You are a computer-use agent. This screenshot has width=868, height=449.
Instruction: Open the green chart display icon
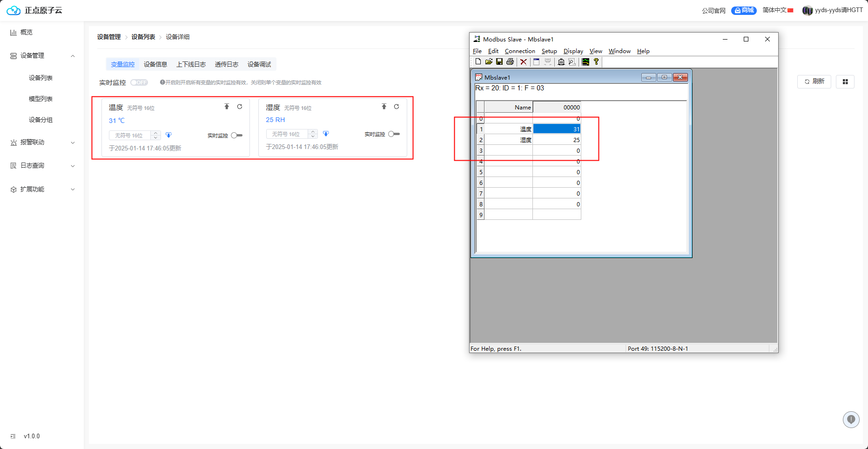click(585, 62)
